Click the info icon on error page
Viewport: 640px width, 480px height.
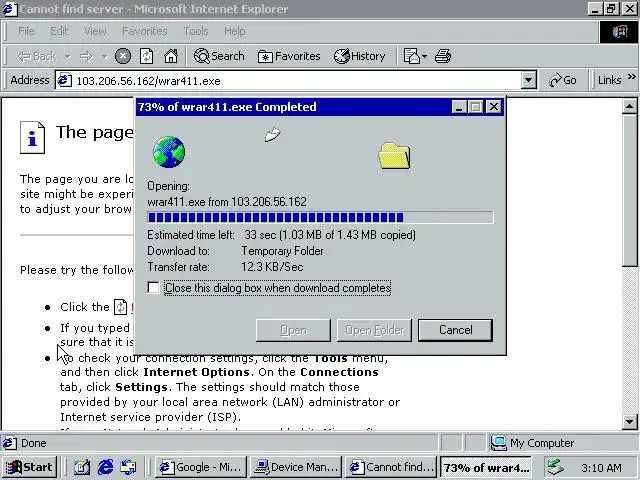click(x=32, y=138)
